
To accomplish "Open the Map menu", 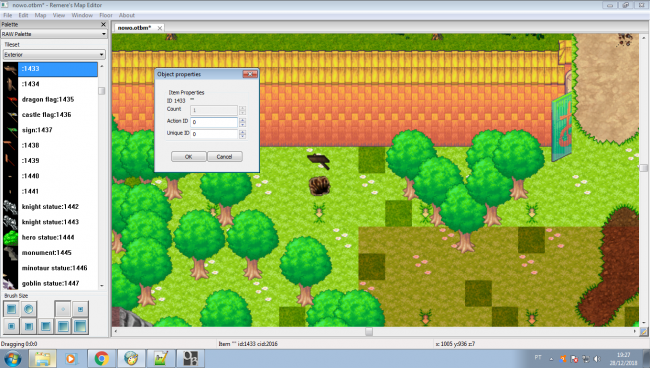I will 40,15.
